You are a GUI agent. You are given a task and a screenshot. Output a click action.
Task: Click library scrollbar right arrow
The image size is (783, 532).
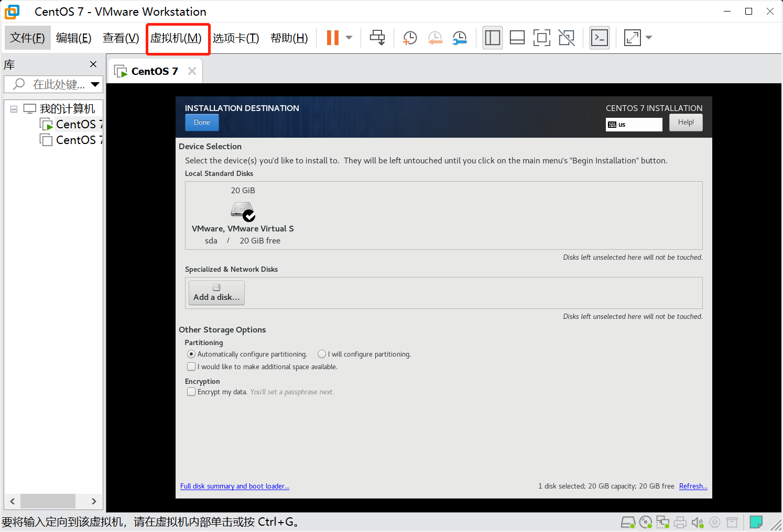point(94,501)
